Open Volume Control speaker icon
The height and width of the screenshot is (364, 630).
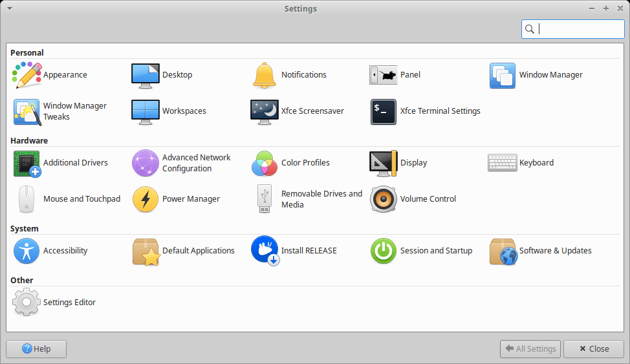(x=383, y=199)
